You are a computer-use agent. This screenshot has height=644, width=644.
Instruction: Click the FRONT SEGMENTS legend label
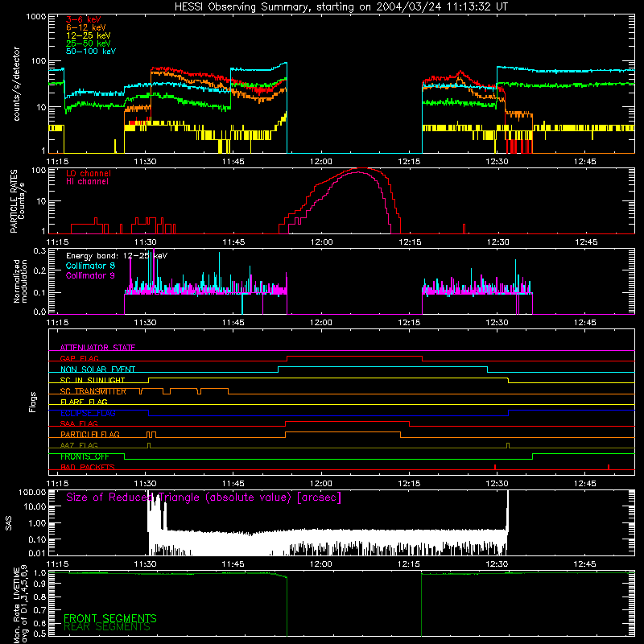[110, 618]
